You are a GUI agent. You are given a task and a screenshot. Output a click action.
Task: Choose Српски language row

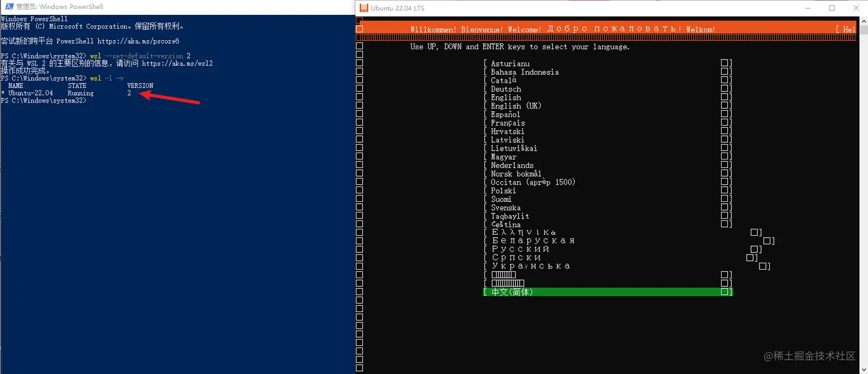click(x=621, y=258)
